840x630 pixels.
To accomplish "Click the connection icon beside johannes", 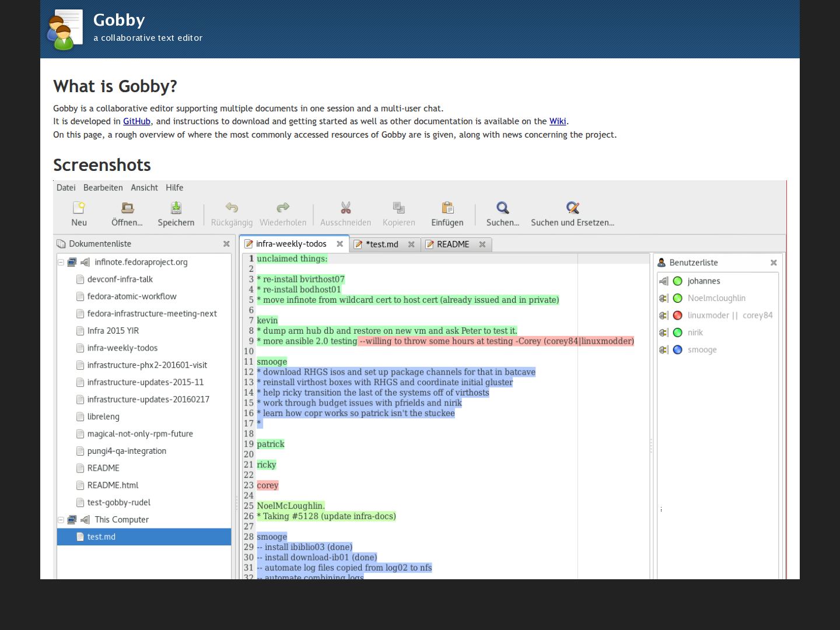I will point(664,281).
